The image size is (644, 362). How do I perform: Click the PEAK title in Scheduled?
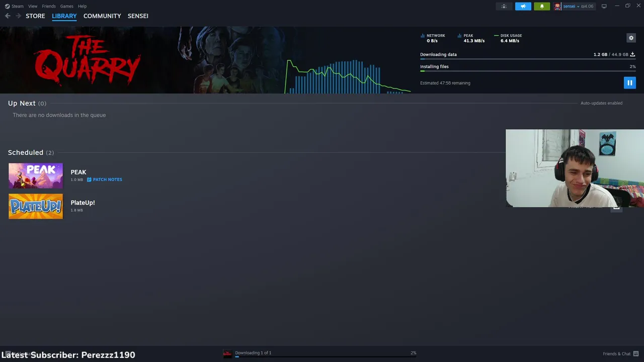[78, 172]
